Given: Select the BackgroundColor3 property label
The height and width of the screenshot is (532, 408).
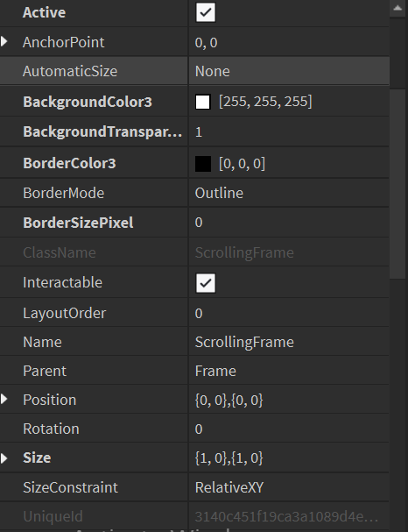Looking at the screenshot, I should pos(88,102).
